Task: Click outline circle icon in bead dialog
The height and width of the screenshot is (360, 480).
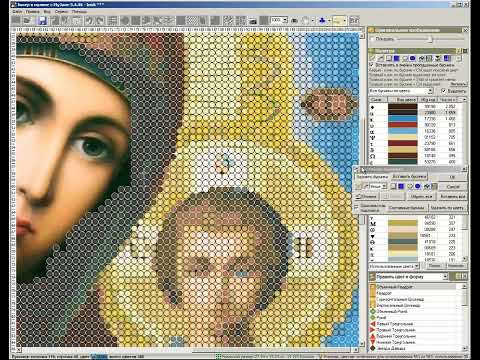Action: [x=410, y=186]
